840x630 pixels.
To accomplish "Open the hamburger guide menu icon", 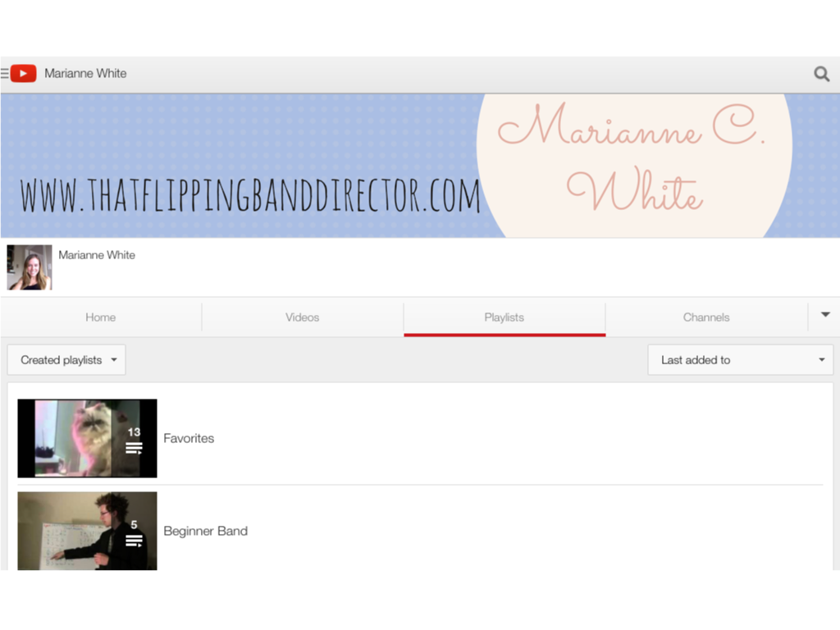I will click(x=4, y=73).
